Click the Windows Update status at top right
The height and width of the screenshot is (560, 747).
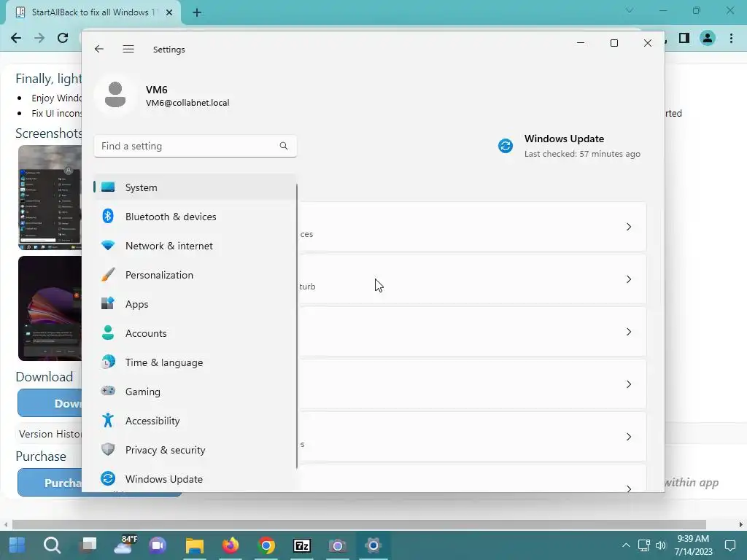(569, 146)
